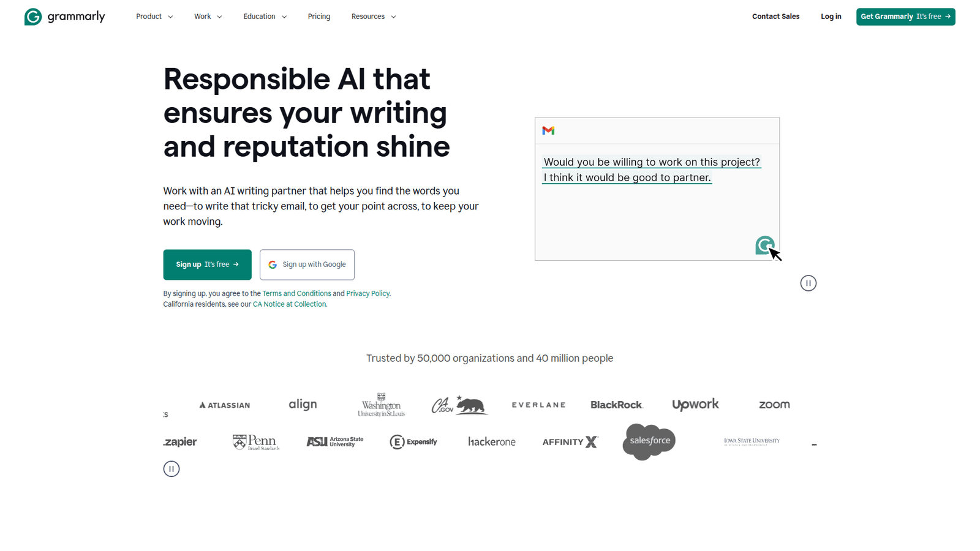Click the Zoom logo
The image size is (980, 551).
click(774, 405)
